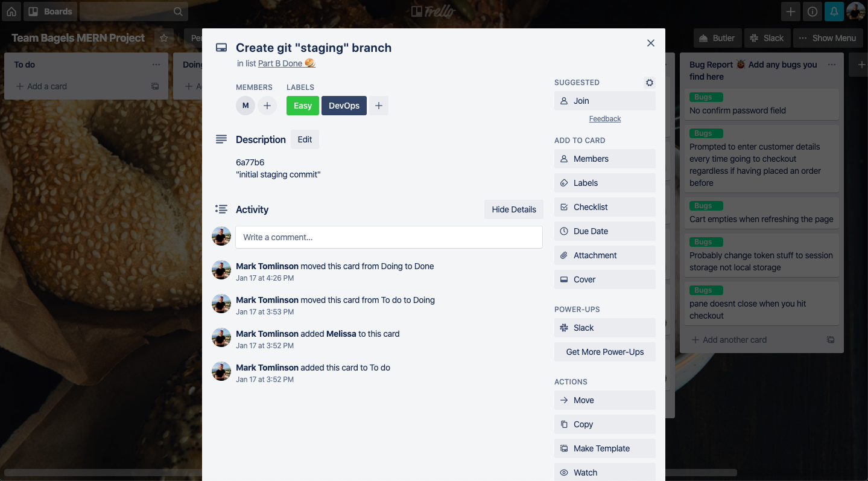Screen dimensions: 868x481
Task: Click the Trello home icon
Action: [11, 11]
